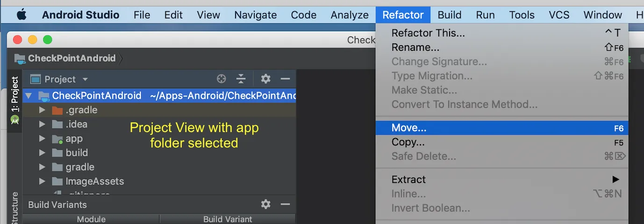Viewport: 644px width, 224px height.
Task: Select the gradle folder row
Action: coord(159,167)
